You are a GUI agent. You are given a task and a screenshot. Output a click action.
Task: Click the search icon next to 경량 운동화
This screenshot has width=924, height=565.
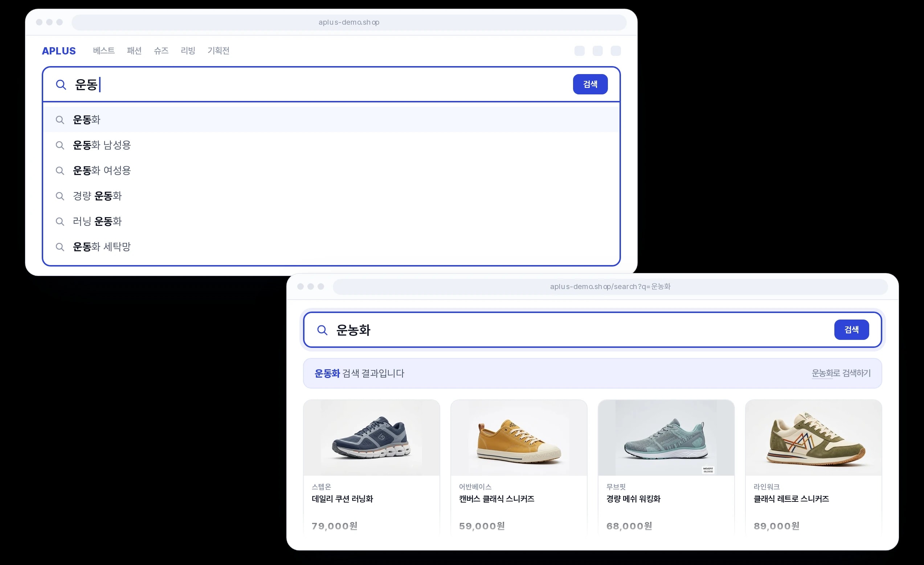[60, 196]
